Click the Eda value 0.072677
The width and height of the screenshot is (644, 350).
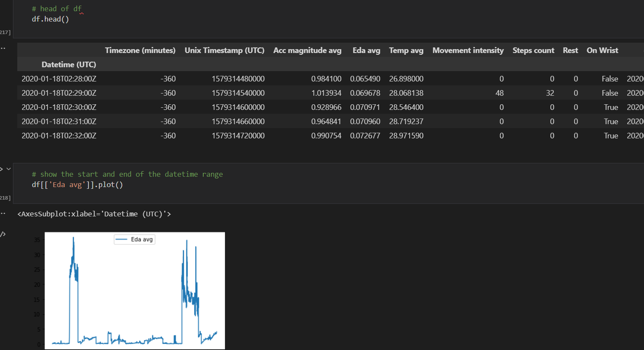coord(365,136)
